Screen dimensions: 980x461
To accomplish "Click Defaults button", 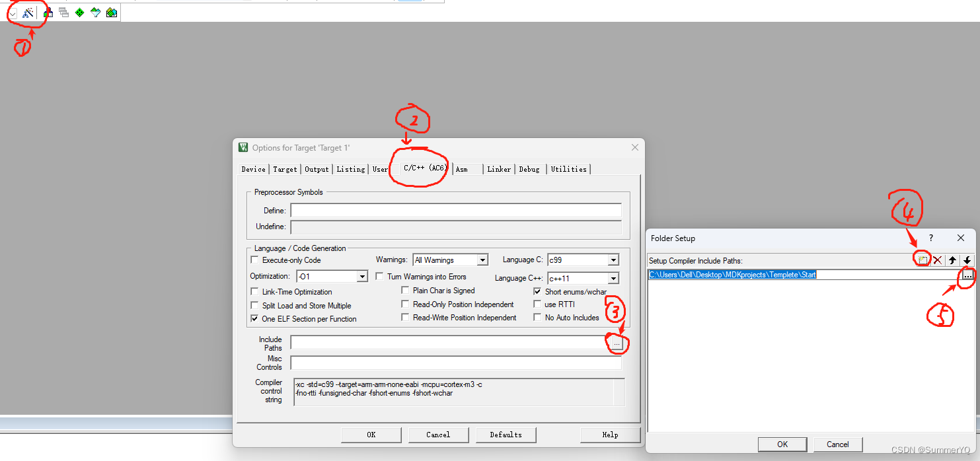I will [506, 435].
